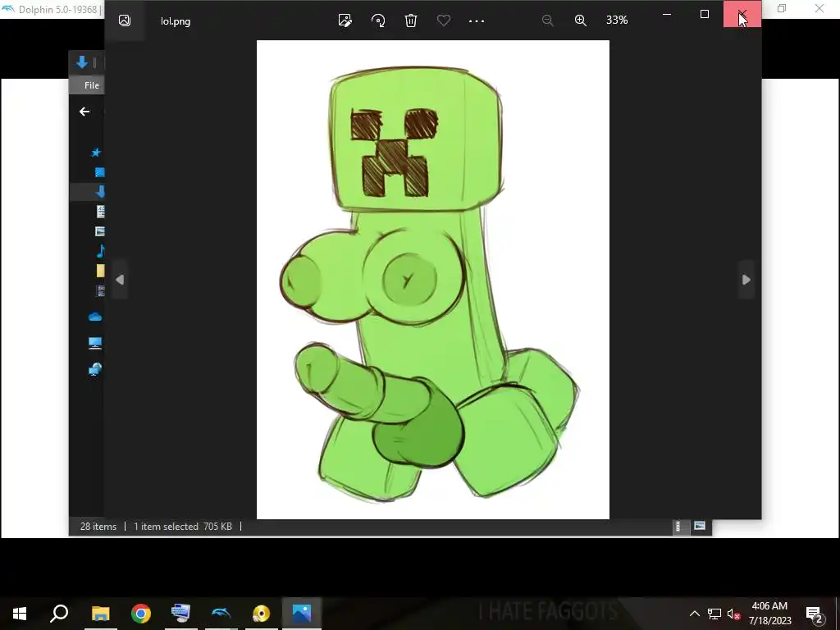Select Quick access star in Explorer sidebar
The height and width of the screenshot is (630, 840).
pyautogui.click(x=96, y=153)
